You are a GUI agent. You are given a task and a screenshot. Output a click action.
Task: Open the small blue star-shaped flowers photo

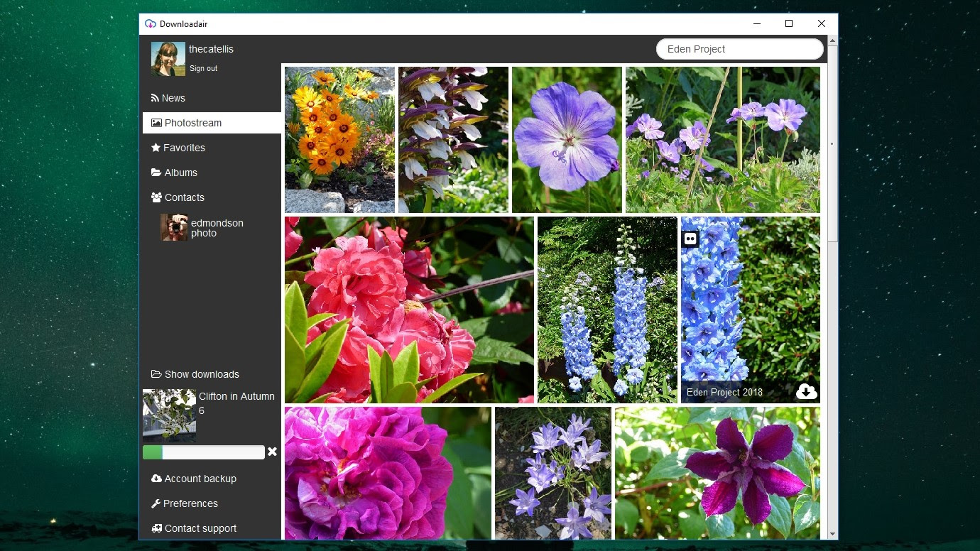click(553, 473)
